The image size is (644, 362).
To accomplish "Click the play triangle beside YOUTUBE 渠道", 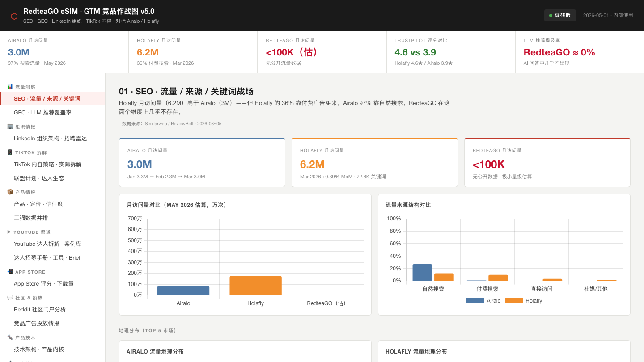I will (9, 232).
